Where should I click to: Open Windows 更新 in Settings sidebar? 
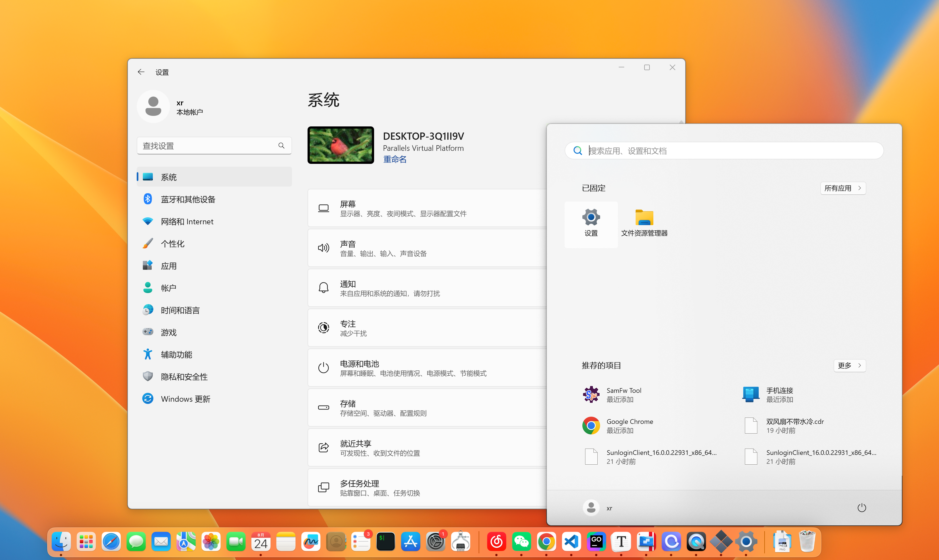[x=214, y=399]
